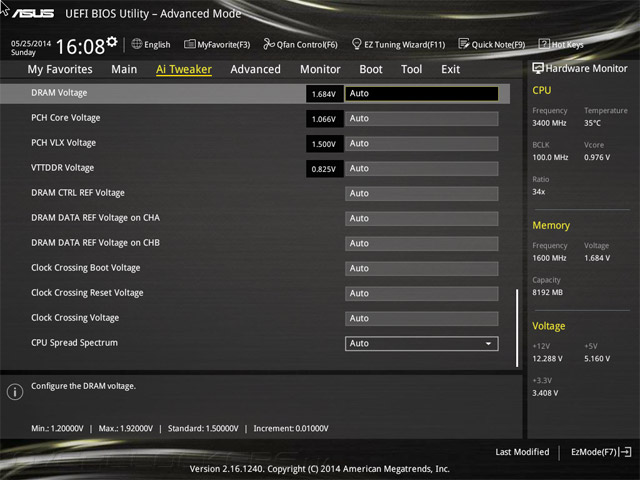Image resolution: width=640 pixels, height=480 pixels.
Task: Click the +12V 12.288 V reading
Action: pyautogui.click(x=547, y=358)
